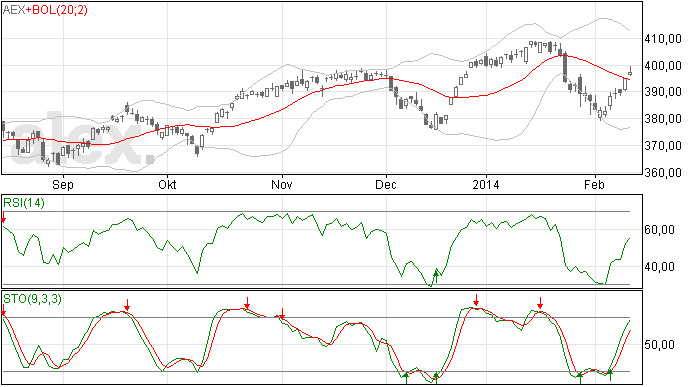Click the STO(9,3,3) panel label
Screen dimensions: 690x387
tap(33, 299)
